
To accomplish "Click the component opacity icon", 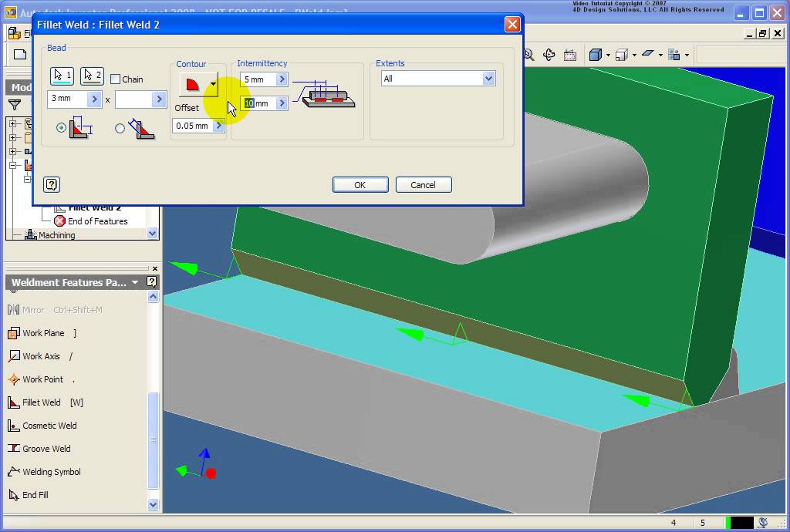I will tap(674, 55).
